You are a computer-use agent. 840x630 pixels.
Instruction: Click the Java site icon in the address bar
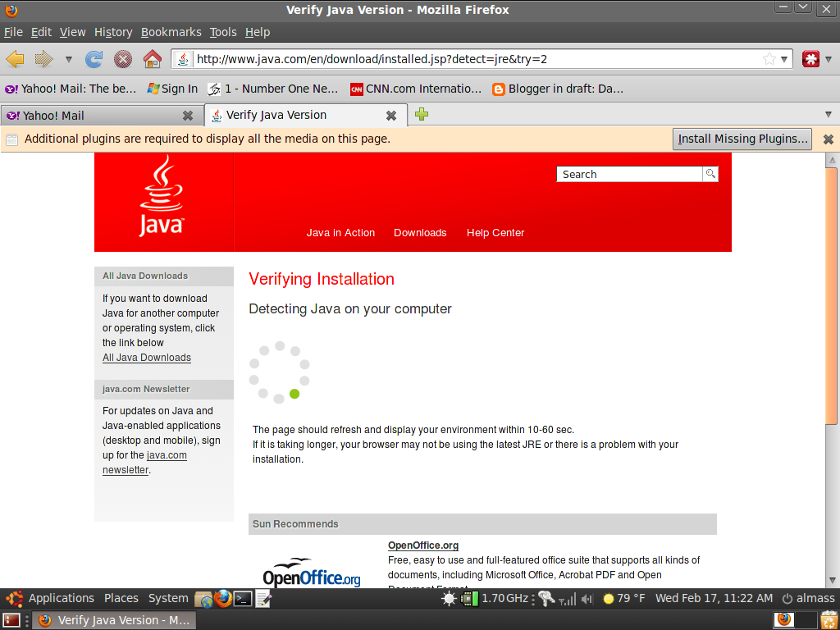tap(183, 59)
